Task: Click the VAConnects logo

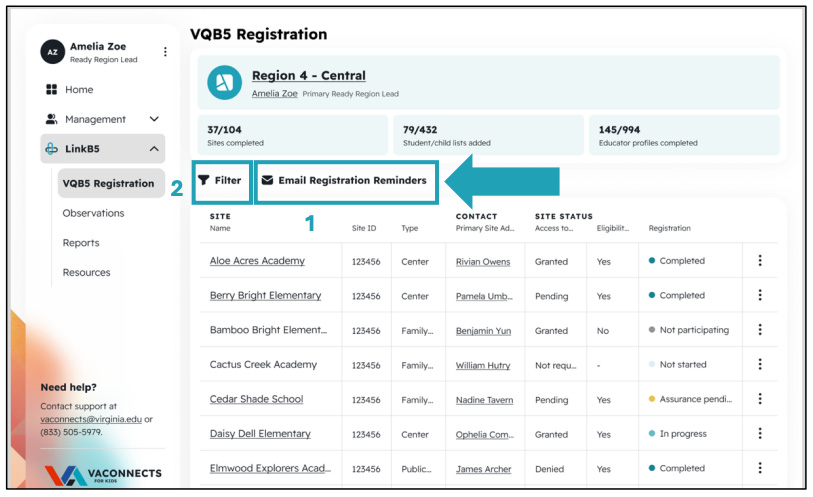Action: coord(103,474)
